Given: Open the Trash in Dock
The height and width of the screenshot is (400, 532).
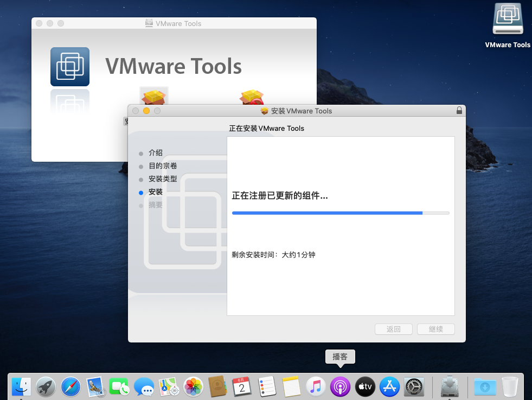Looking at the screenshot, I should tap(510, 387).
